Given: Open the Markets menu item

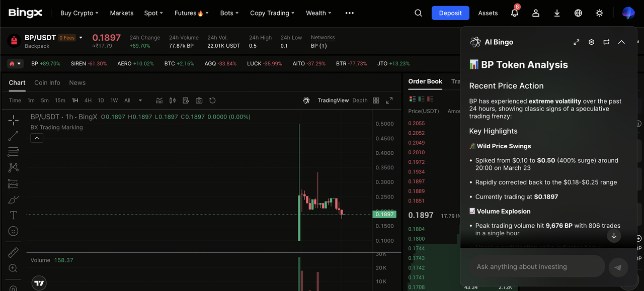Looking at the screenshot, I should tap(122, 13).
